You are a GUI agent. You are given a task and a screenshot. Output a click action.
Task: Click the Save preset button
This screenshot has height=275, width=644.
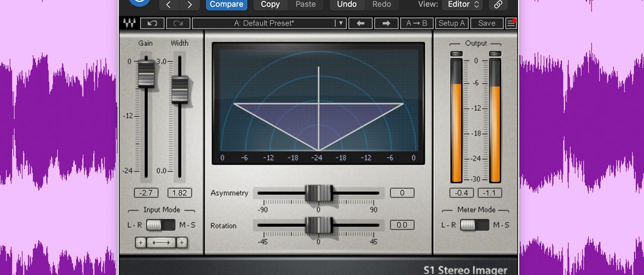[x=487, y=23]
